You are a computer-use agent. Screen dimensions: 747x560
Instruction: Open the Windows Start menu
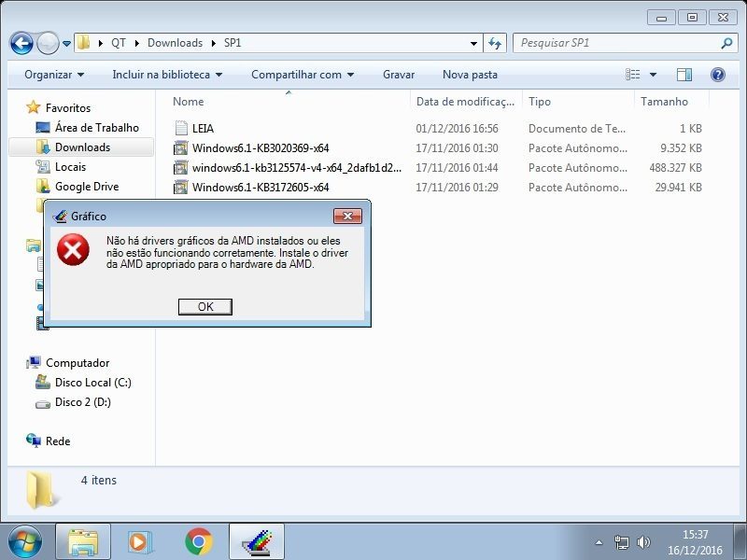(x=25, y=541)
